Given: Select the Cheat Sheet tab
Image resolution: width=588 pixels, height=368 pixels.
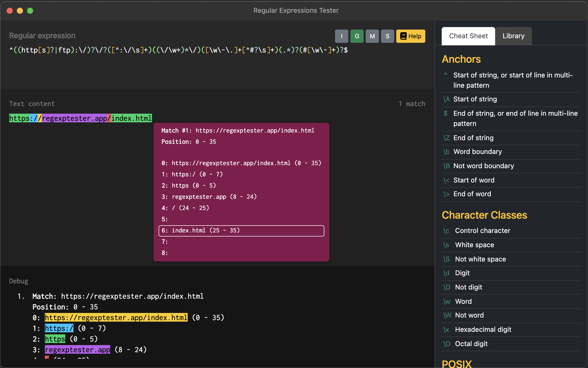Looking at the screenshot, I should 468,36.
